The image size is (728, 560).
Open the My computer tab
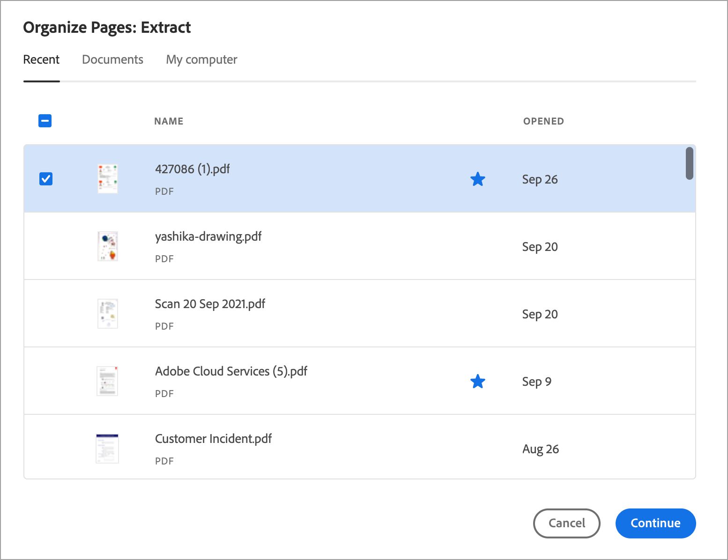(201, 60)
